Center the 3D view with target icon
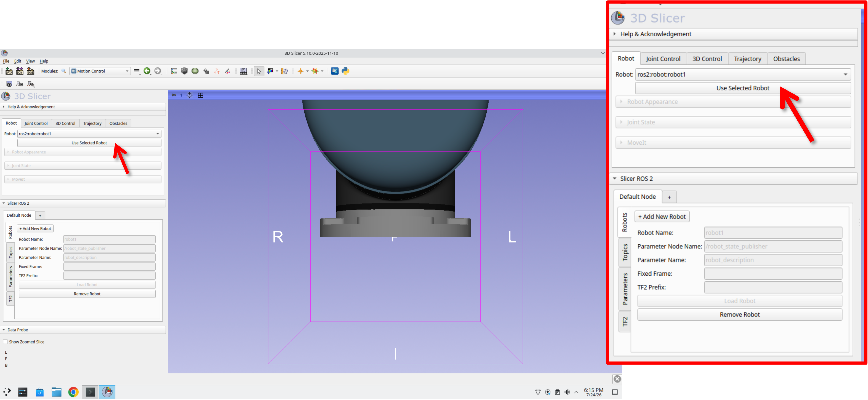 coord(190,95)
